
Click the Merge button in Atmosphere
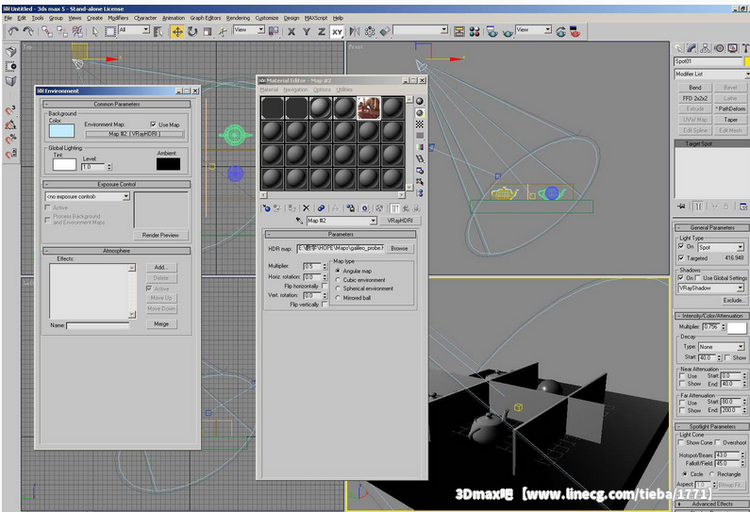point(161,324)
